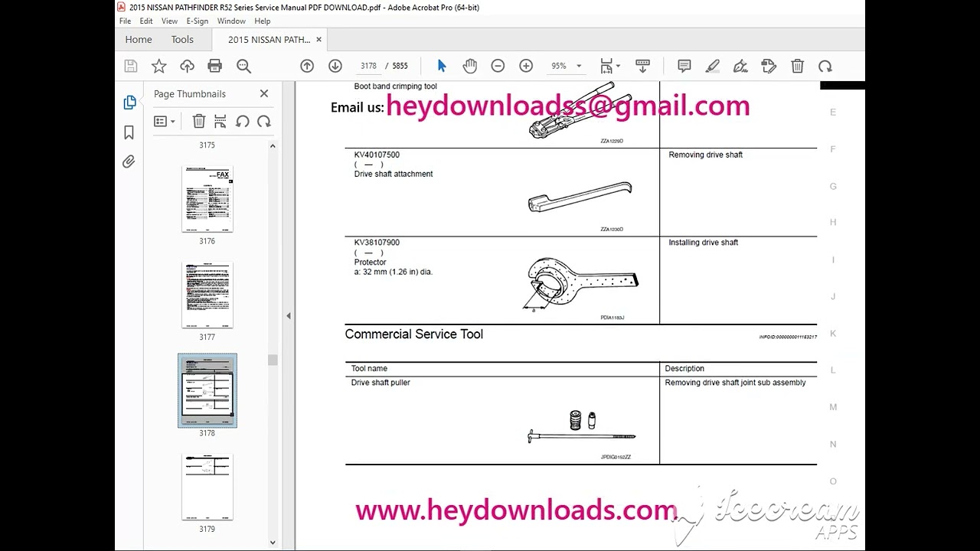980x551 pixels.
Task: Print the document
Action: pos(215,66)
